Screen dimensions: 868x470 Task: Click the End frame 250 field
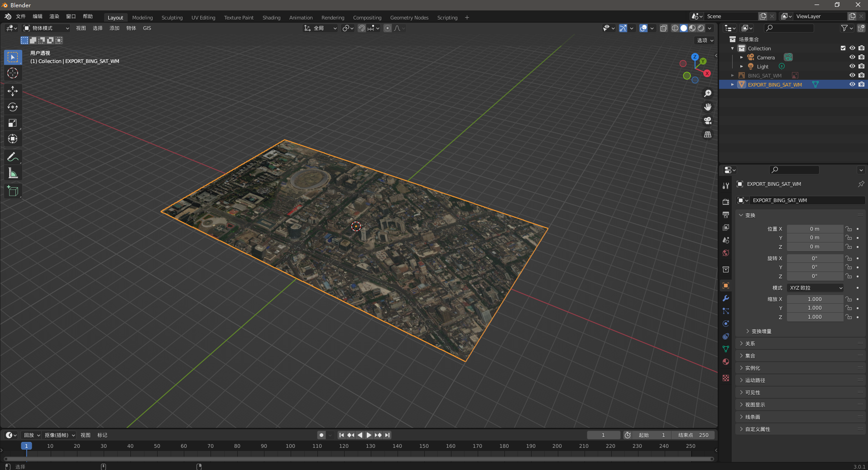point(693,435)
